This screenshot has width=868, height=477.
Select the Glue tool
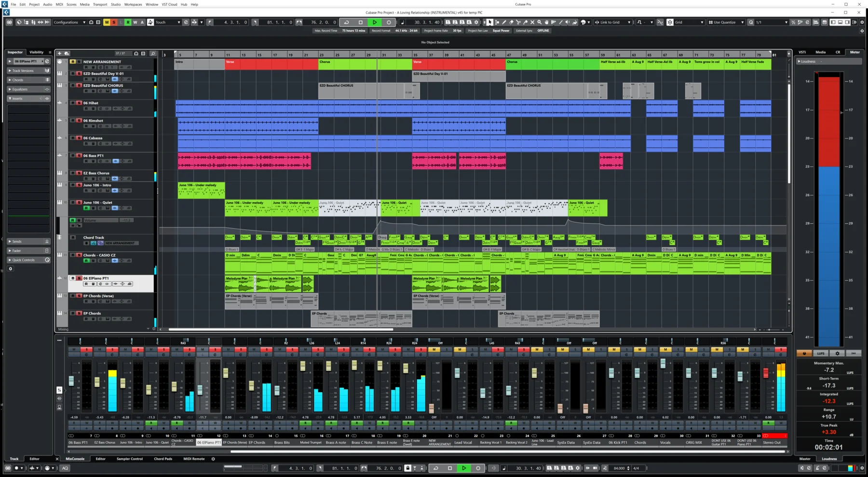[x=525, y=22]
